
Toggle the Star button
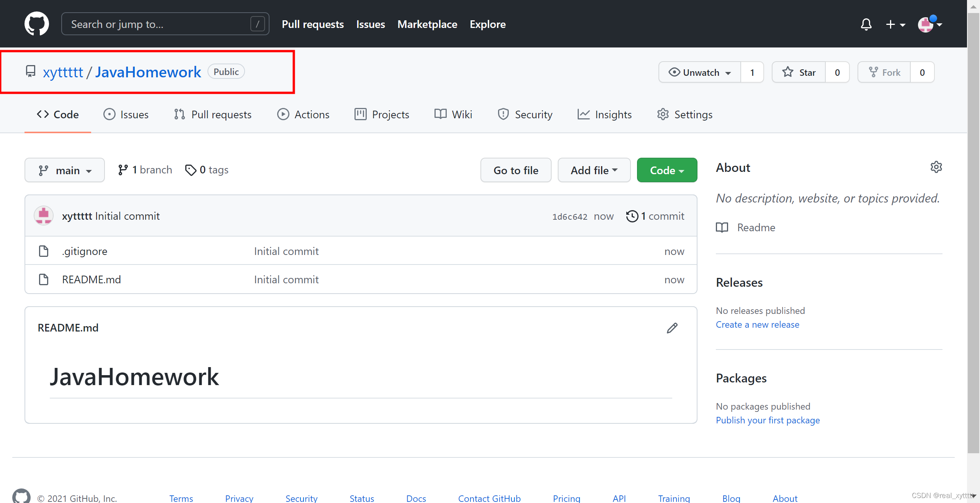pos(799,72)
